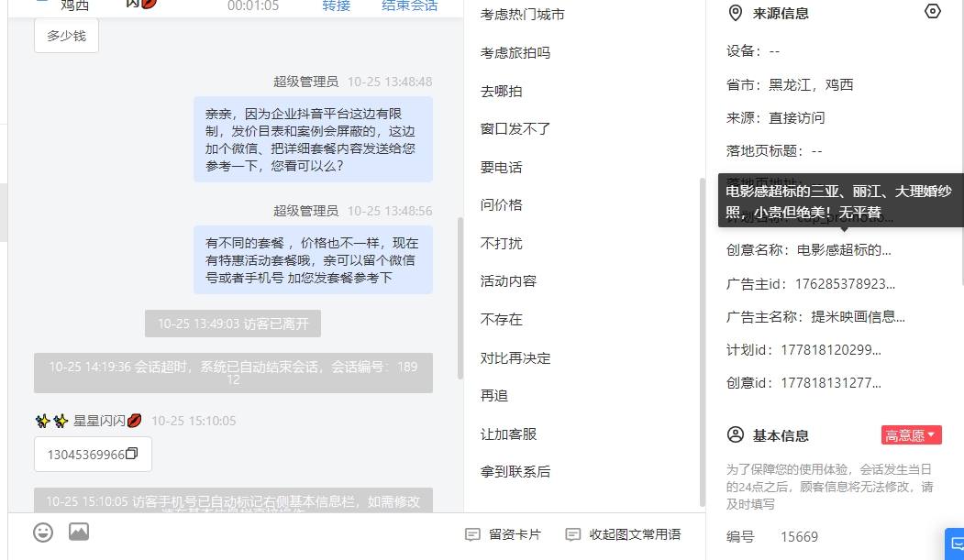Open the 高意愿 intent dropdown
This screenshot has width=964, height=560.
click(x=911, y=435)
